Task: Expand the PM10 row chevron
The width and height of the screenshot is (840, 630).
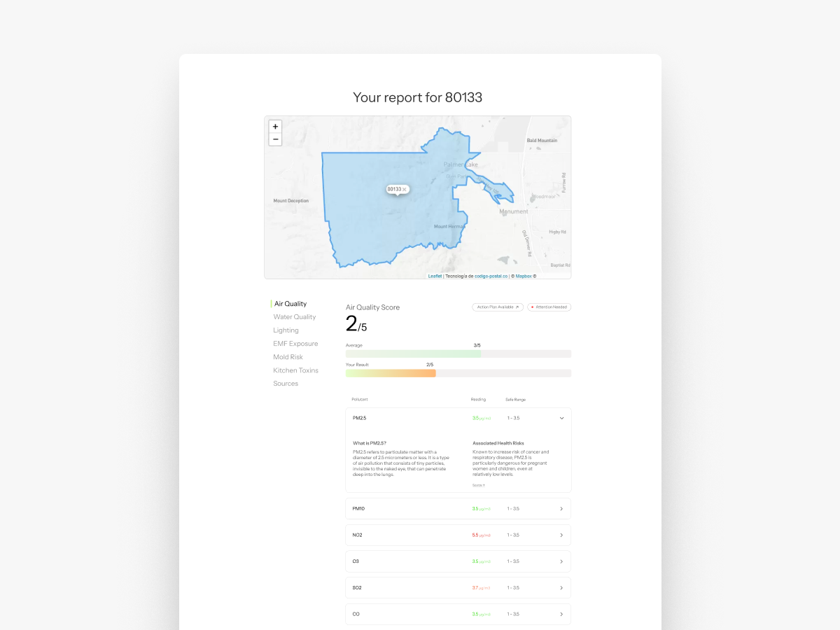Action: pyautogui.click(x=561, y=509)
